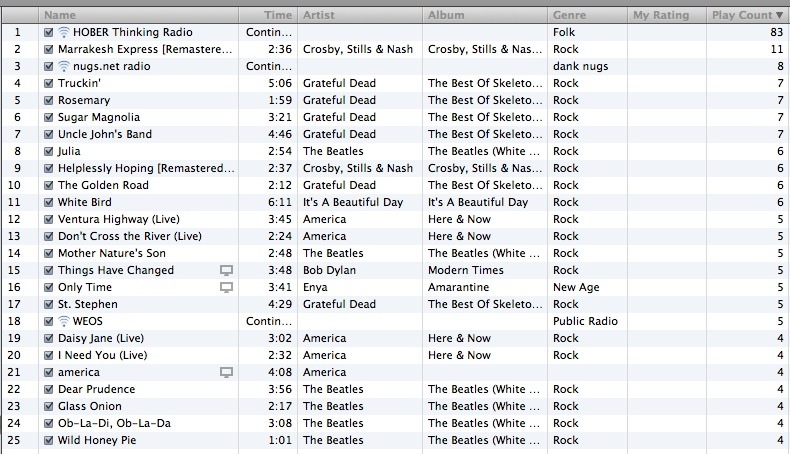
Task: Click the radio stream icon beside HOBER Thinking Radio
Action: [x=63, y=32]
